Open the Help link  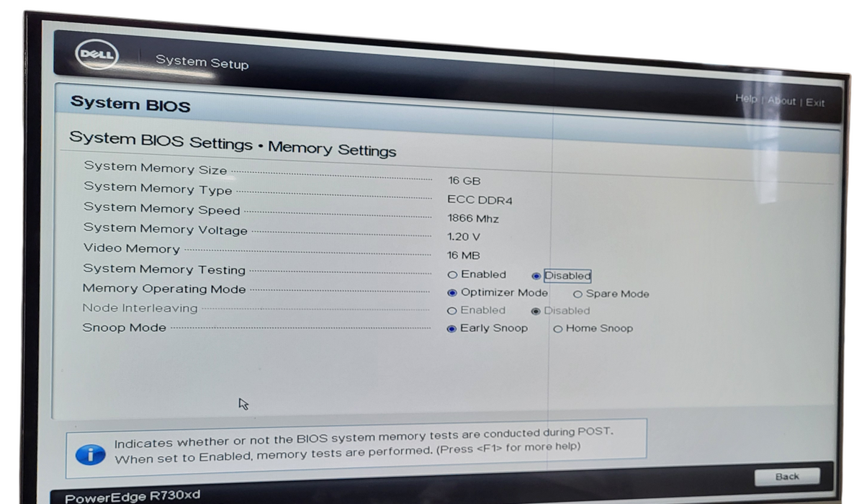[x=746, y=99]
